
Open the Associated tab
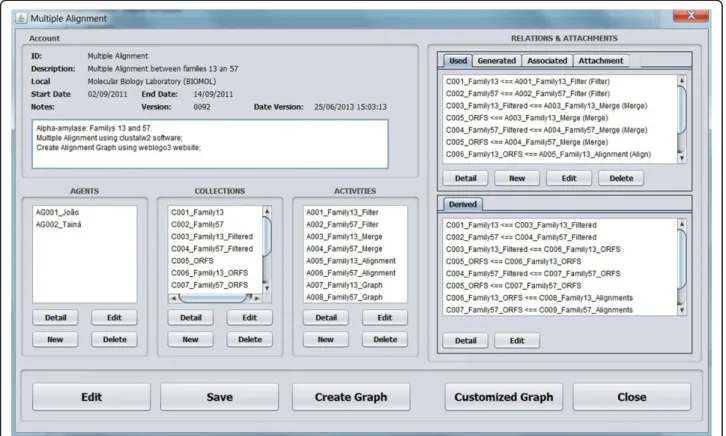[547, 61]
